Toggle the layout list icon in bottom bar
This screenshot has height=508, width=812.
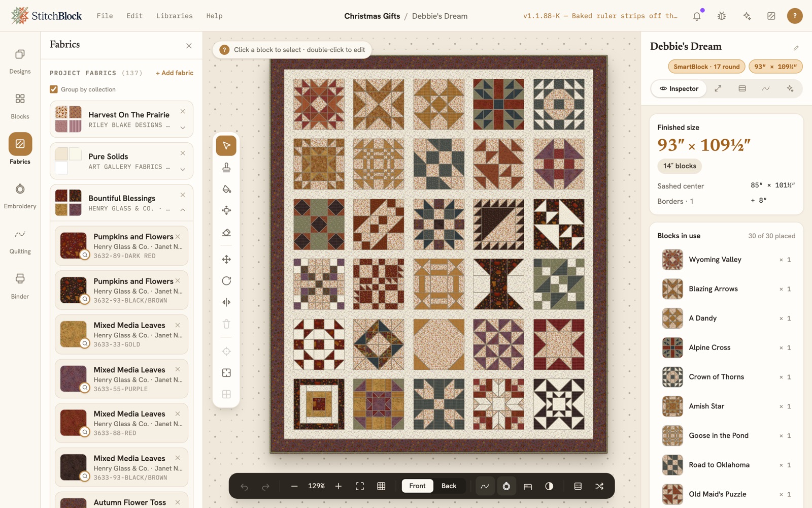[x=578, y=486]
